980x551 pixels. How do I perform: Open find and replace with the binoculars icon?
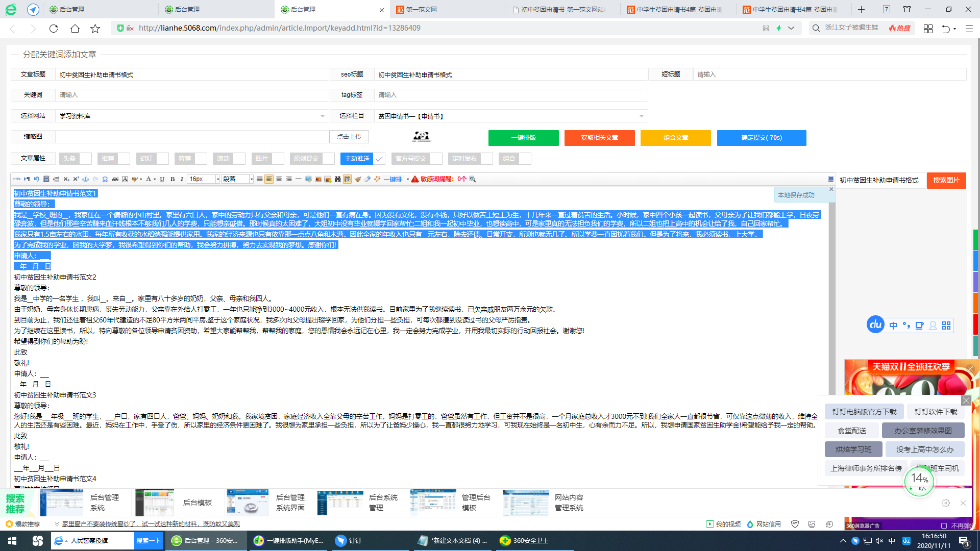pyautogui.click(x=337, y=179)
